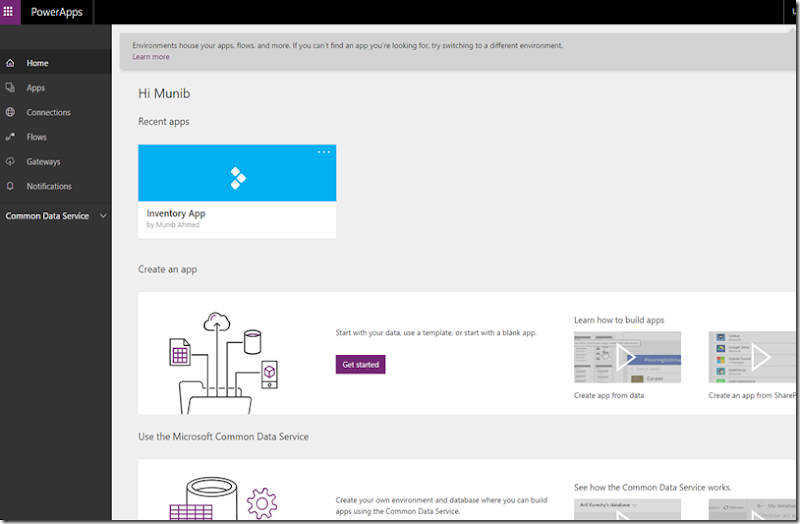The image size is (800, 524).
Task: Click the Hi Munib greeting text
Action: coord(164,93)
